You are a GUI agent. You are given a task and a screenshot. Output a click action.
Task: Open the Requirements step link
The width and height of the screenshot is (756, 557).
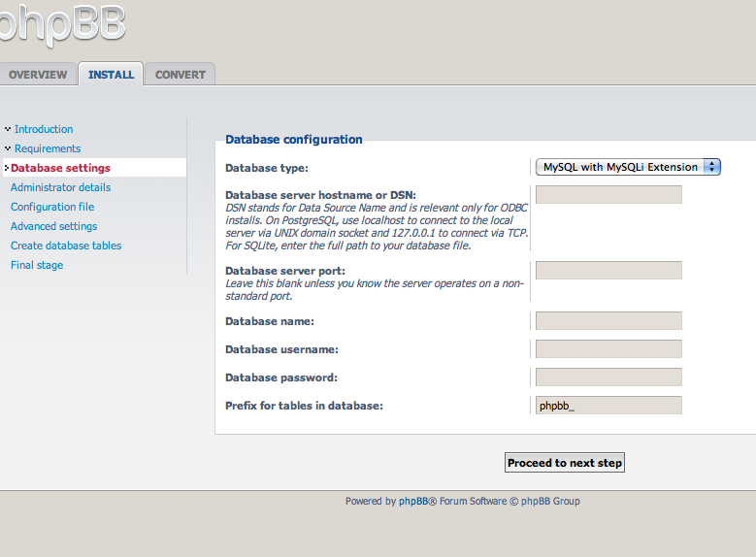click(48, 148)
